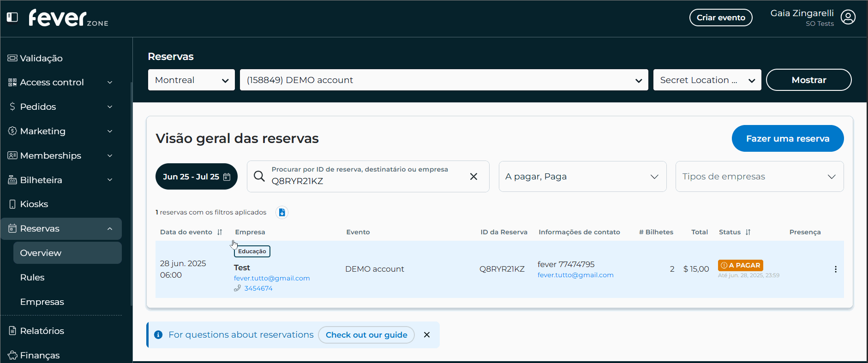Image resolution: width=868 pixels, height=363 pixels.
Task: Click reservation ID Q8RYR21KZ cell
Action: 502,269
